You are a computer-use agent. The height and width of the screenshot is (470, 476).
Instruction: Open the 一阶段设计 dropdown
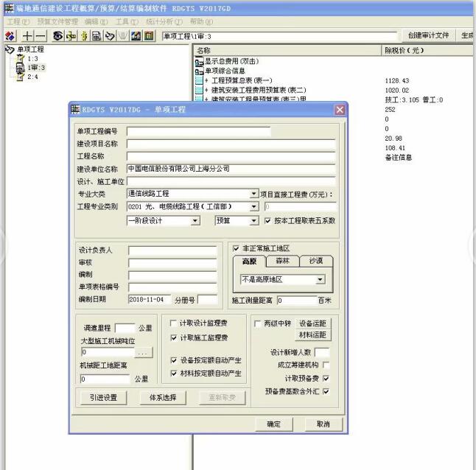click(195, 220)
